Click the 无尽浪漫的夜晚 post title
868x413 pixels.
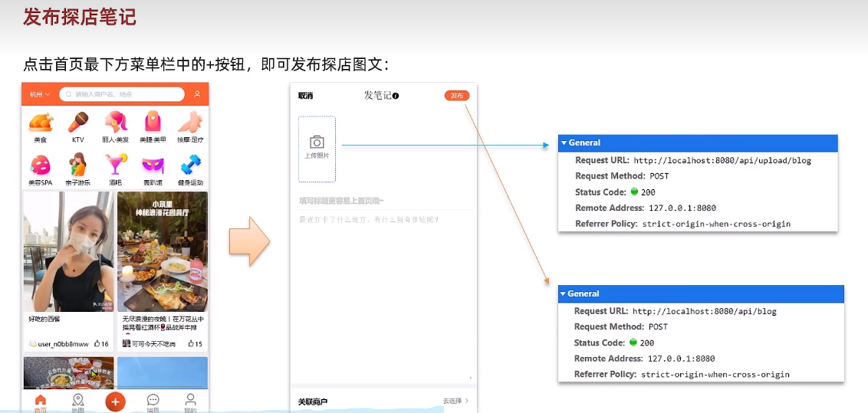click(163, 323)
